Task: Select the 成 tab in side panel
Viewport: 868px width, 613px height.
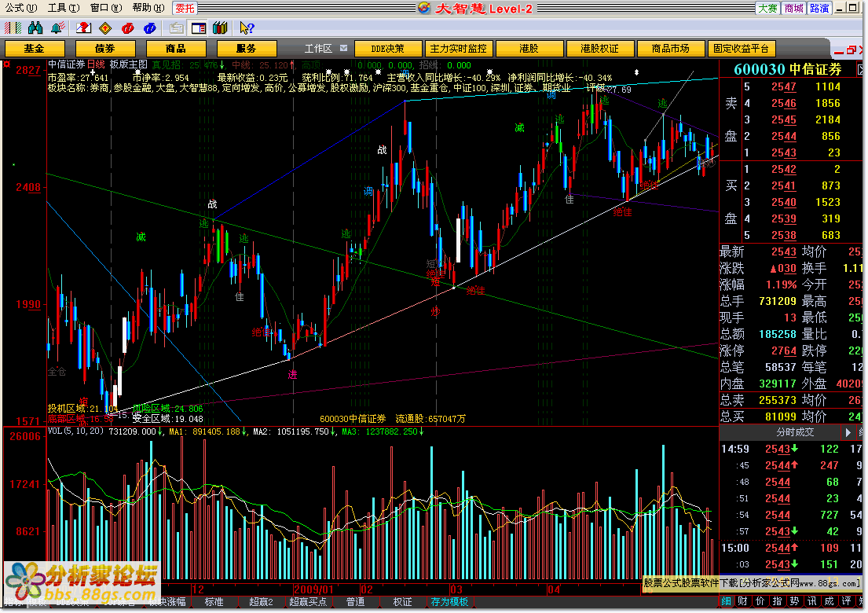Action: tap(829, 600)
